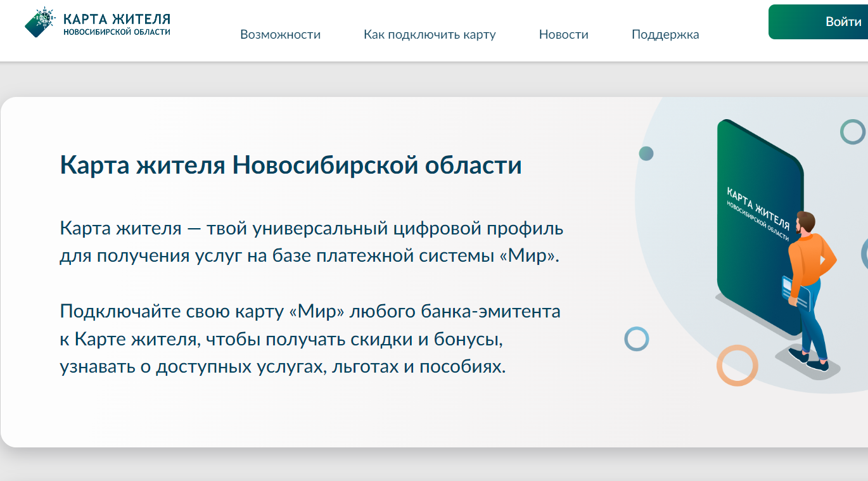Click the heading Карта жителя Новосибирской области
Viewport: 868px width, 481px height.
(x=291, y=165)
